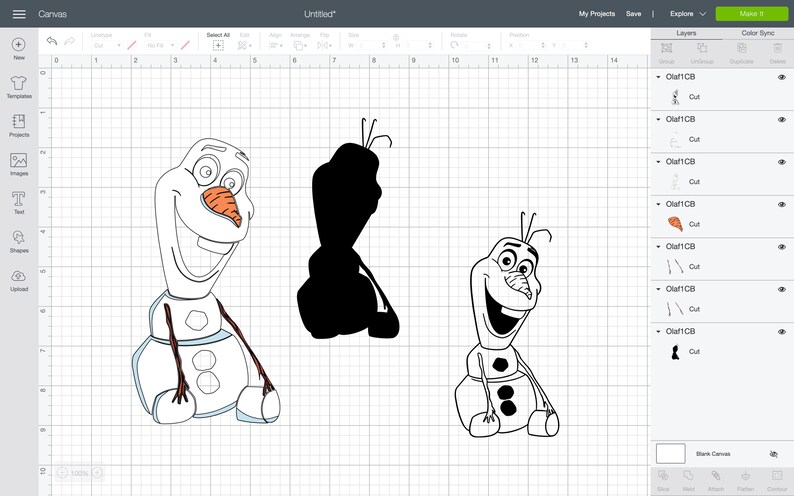Click the size lock aspect ratio icon
794x496 pixels.
click(x=396, y=37)
